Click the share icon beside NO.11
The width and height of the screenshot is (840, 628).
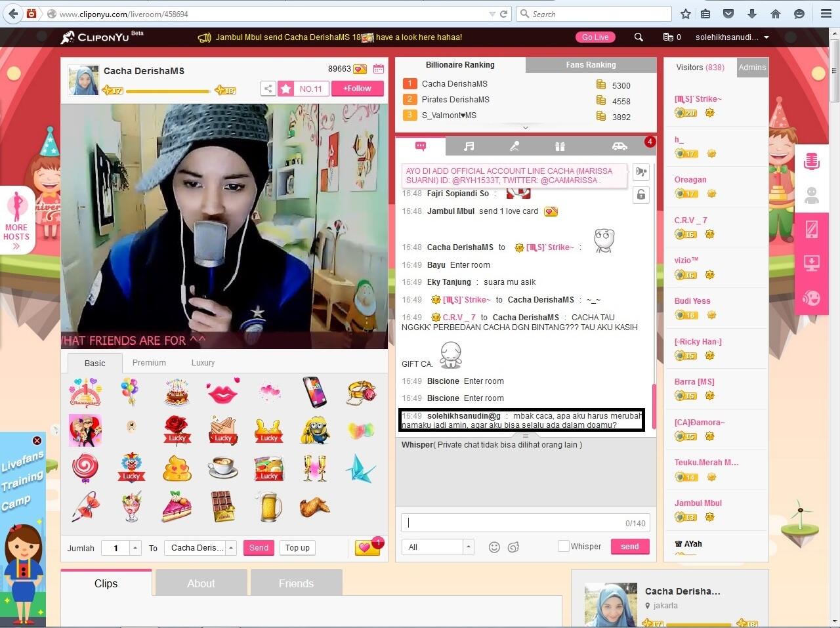[268, 89]
